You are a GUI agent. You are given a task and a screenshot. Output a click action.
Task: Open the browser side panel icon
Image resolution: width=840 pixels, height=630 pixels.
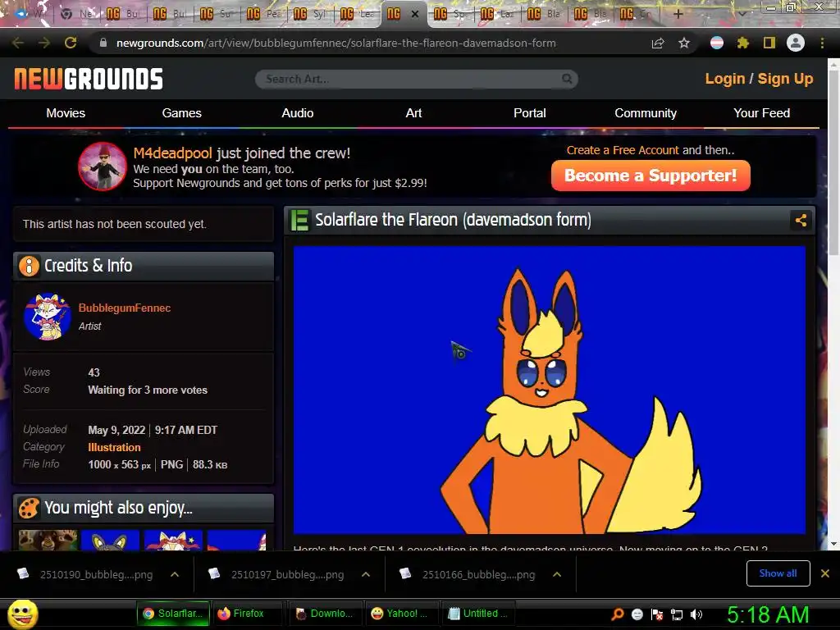[x=769, y=43]
